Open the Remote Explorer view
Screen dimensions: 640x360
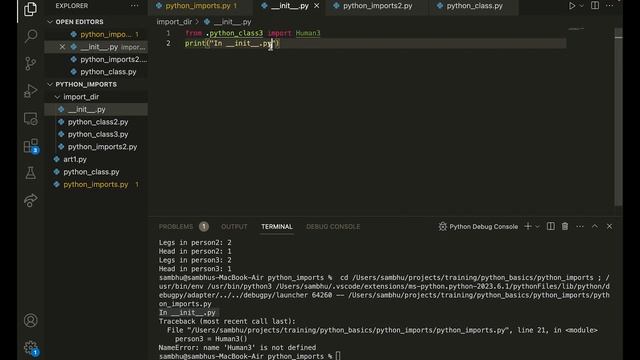click(31, 118)
